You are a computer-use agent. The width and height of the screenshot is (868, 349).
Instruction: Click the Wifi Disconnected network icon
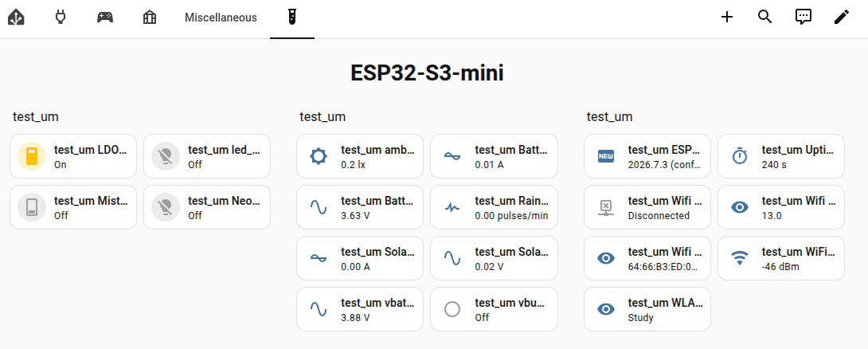pyautogui.click(x=606, y=207)
